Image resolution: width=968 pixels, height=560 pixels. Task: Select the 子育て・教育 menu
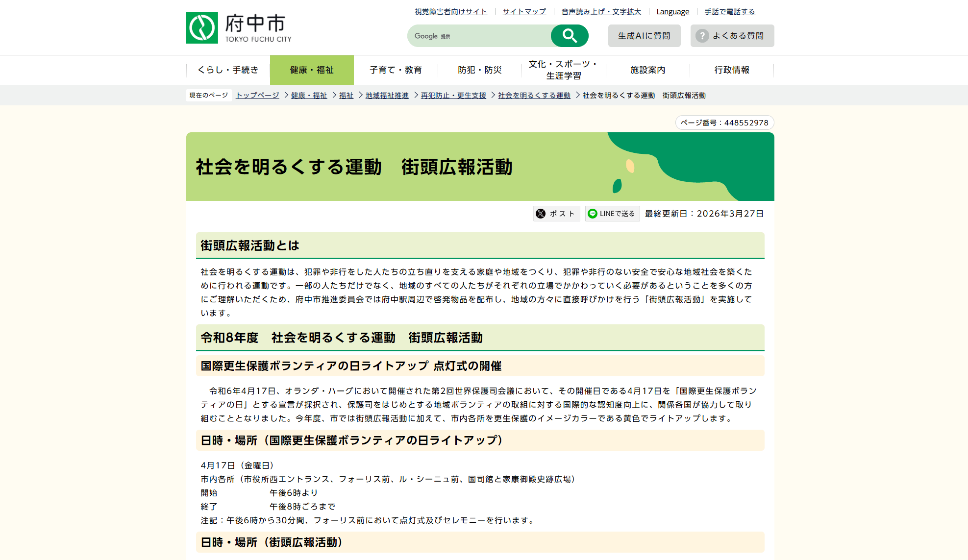396,70
